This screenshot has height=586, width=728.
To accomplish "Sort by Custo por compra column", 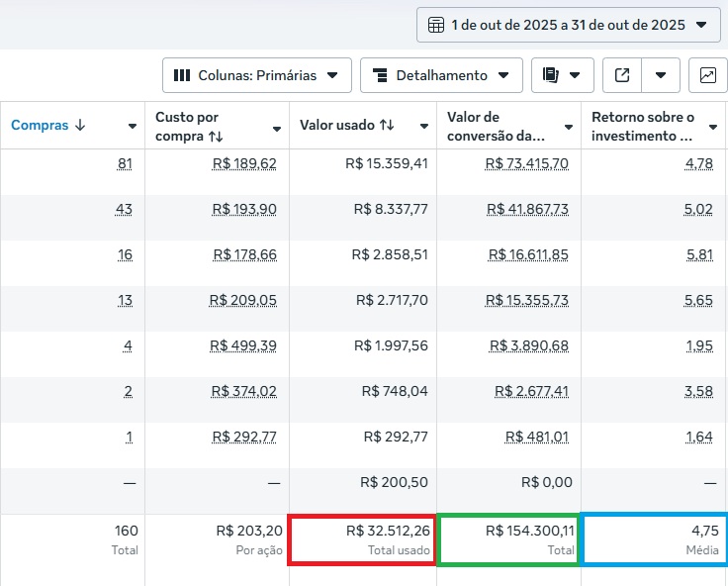I will (x=203, y=126).
